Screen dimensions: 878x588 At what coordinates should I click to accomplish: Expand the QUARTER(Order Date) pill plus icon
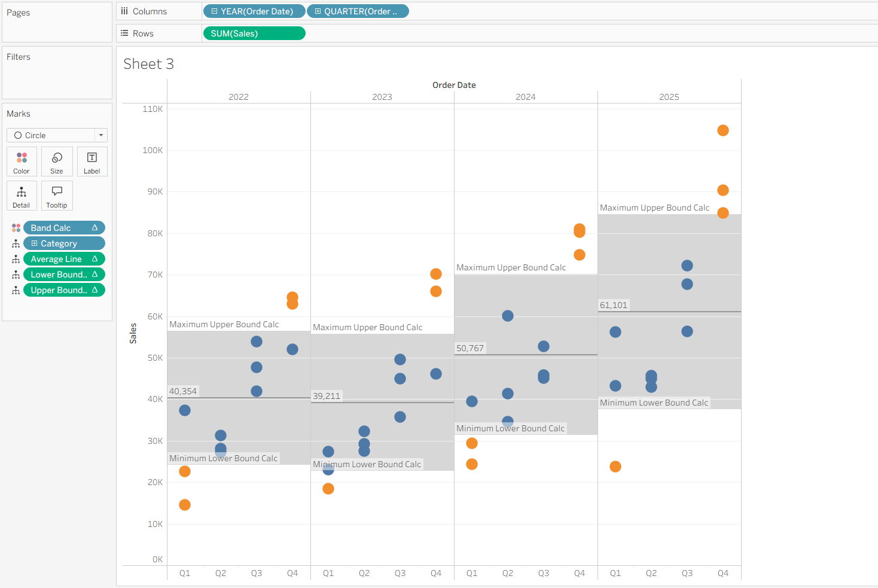[x=318, y=11]
